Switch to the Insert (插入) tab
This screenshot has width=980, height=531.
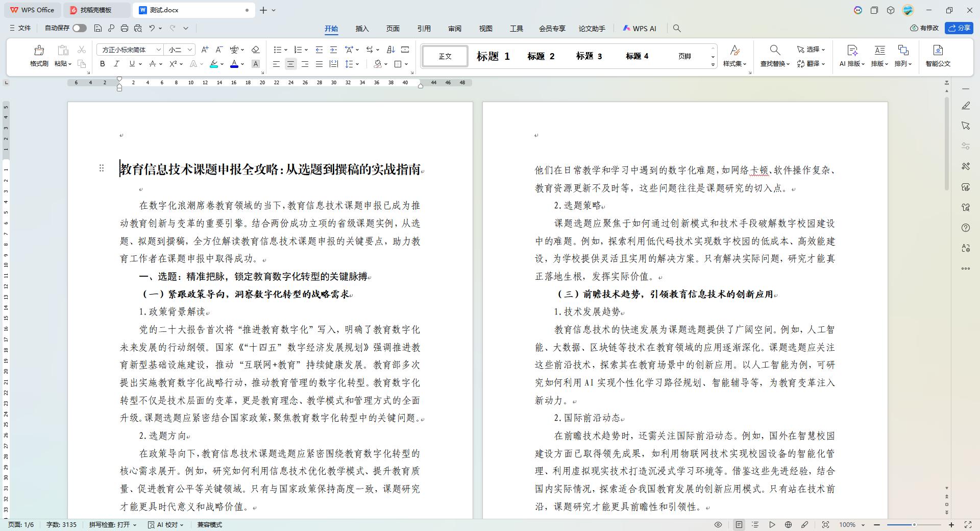(x=362, y=29)
